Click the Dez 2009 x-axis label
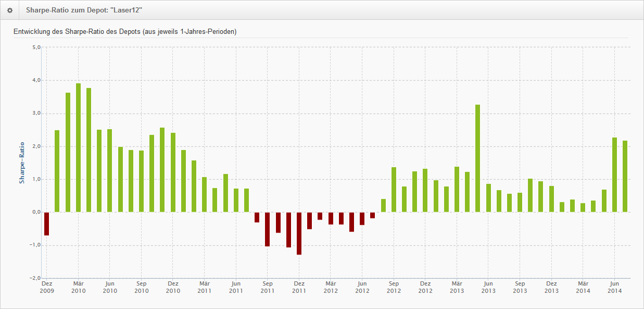Screen dimensions: 644x309 pos(46,287)
